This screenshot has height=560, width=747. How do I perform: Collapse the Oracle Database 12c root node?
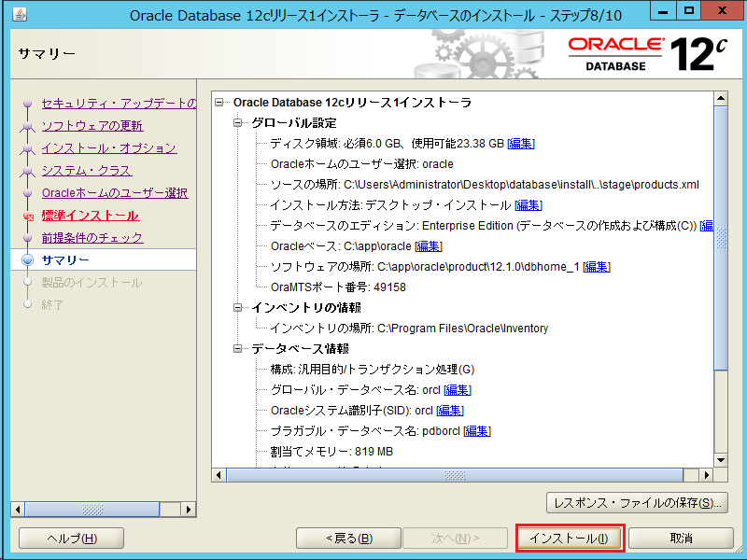coord(219,103)
